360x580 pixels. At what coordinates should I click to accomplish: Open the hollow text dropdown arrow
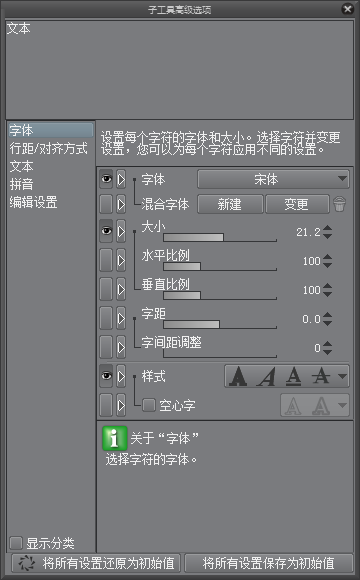click(343, 405)
